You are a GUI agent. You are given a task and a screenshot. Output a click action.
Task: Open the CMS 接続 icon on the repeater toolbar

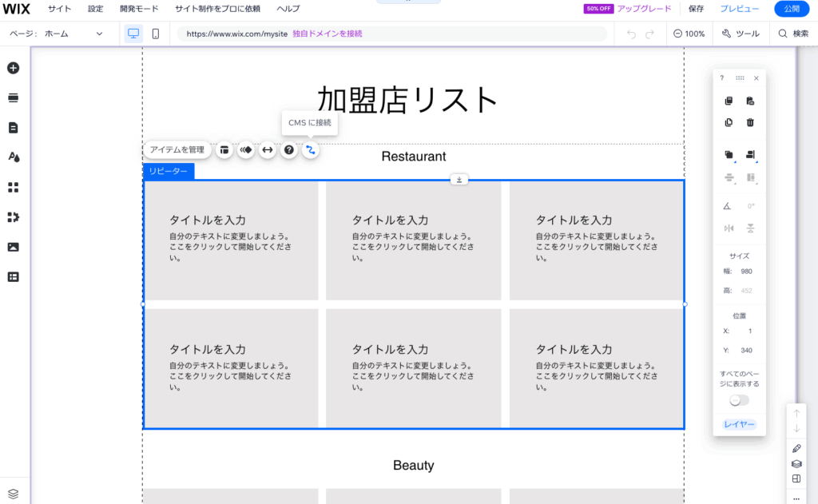tap(311, 150)
